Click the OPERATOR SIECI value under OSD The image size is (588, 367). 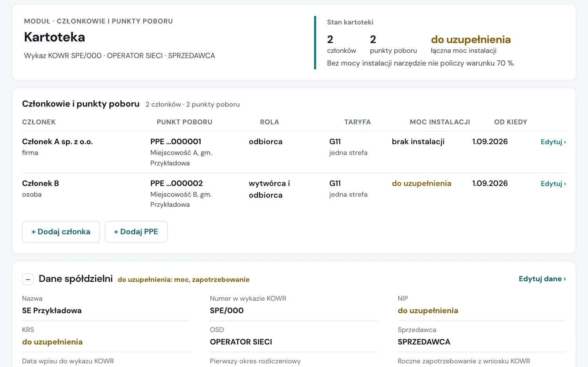click(x=241, y=342)
